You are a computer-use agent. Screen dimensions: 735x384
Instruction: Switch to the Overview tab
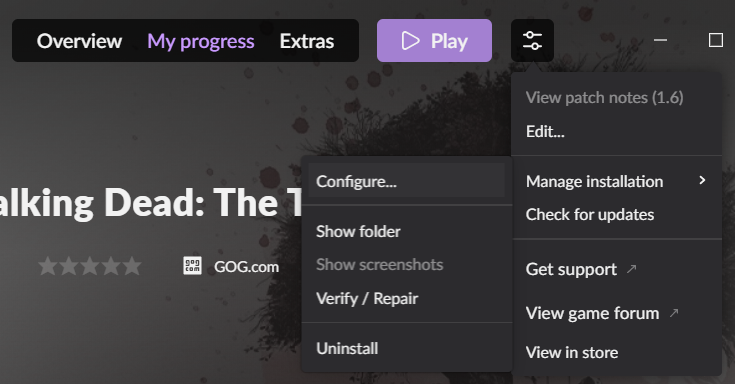79,41
